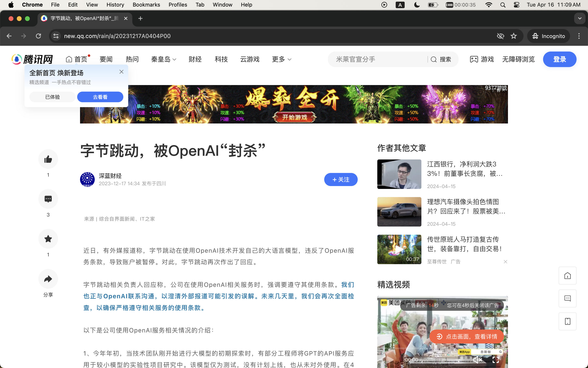Click the 去看看 button in popup
The image size is (588, 368).
coord(100,97)
